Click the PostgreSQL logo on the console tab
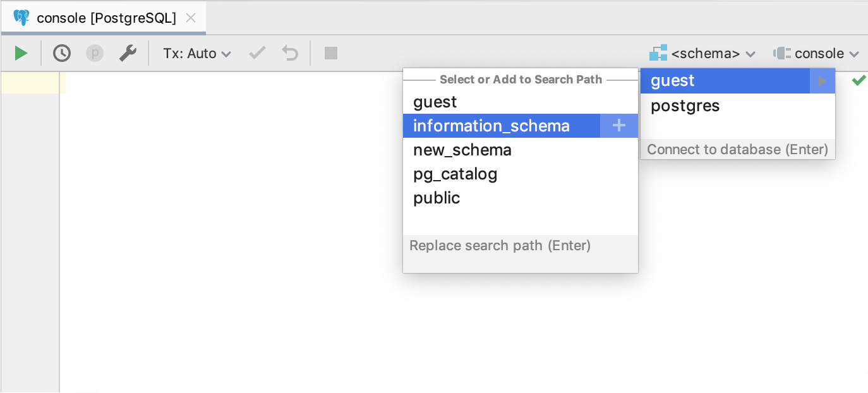 coord(23,18)
